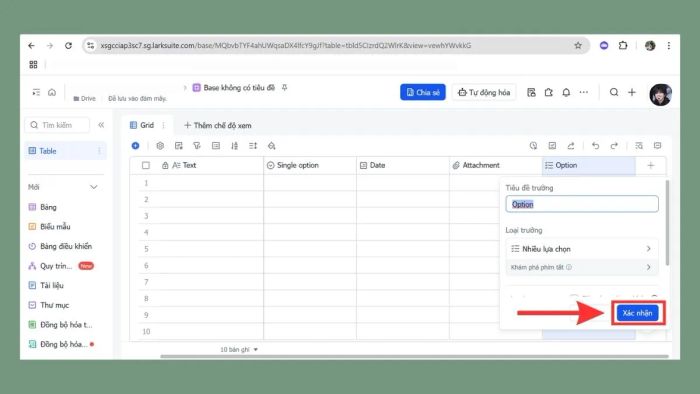Add a Tài liệu document

coord(46,286)
